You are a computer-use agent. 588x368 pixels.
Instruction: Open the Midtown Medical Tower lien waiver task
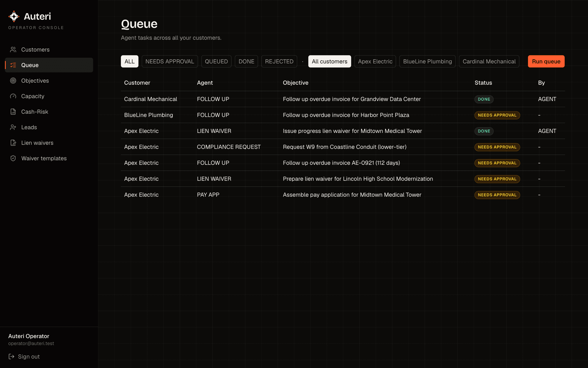point(343,131)
